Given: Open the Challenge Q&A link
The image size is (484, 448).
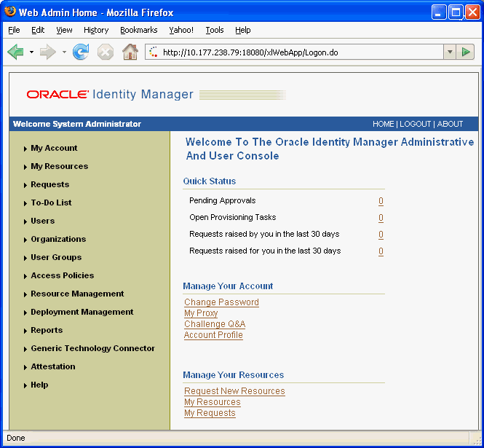Looking at the screenshot, I should (215, 323).
